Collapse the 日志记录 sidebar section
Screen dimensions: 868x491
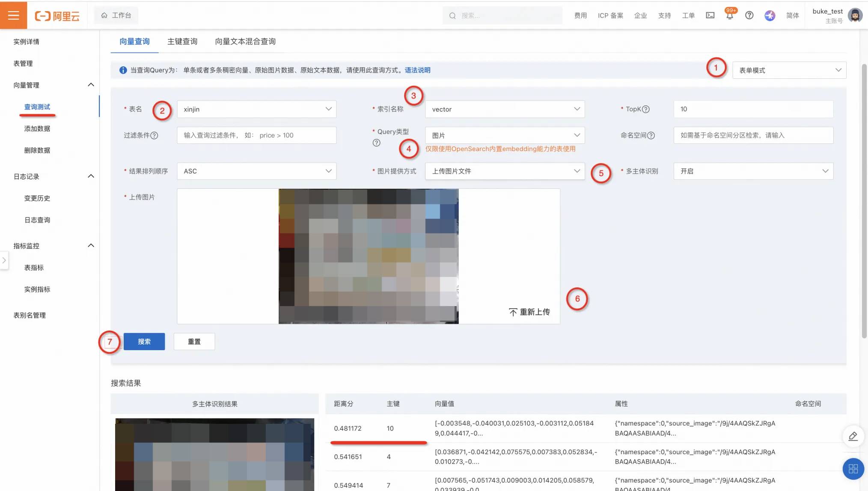coord(91,176)
